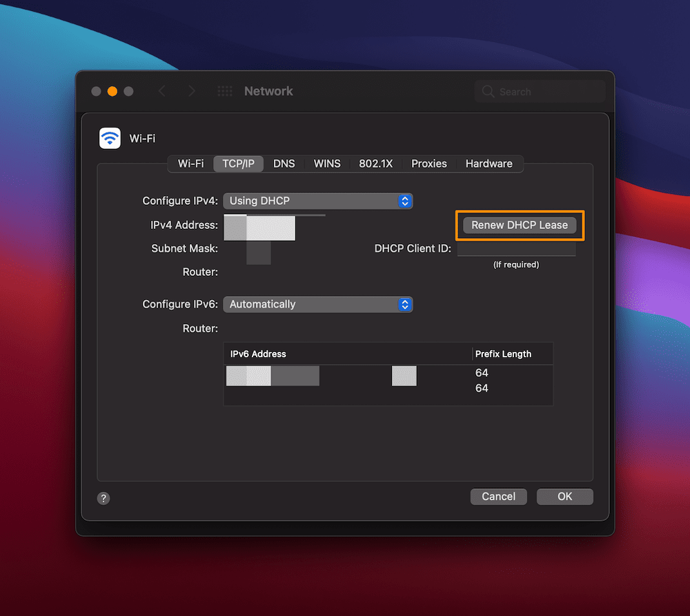Switch to the WINS tab

click(327, 163)
